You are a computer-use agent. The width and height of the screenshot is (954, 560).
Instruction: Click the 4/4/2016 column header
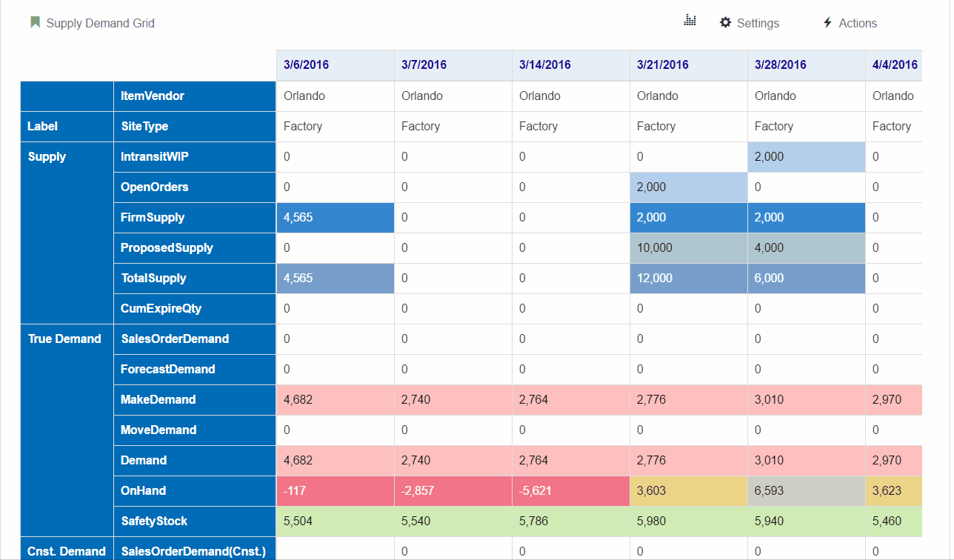(894, 65)
